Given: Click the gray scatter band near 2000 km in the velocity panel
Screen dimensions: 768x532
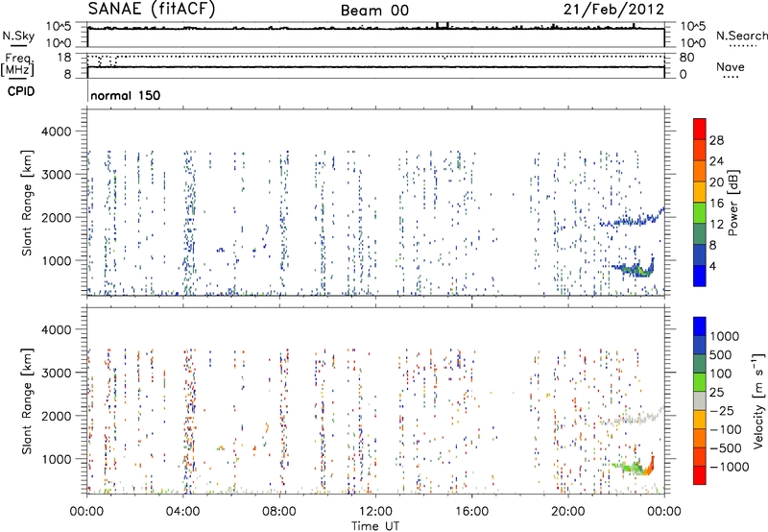Looking at the screenshot, I should (631, 418).
